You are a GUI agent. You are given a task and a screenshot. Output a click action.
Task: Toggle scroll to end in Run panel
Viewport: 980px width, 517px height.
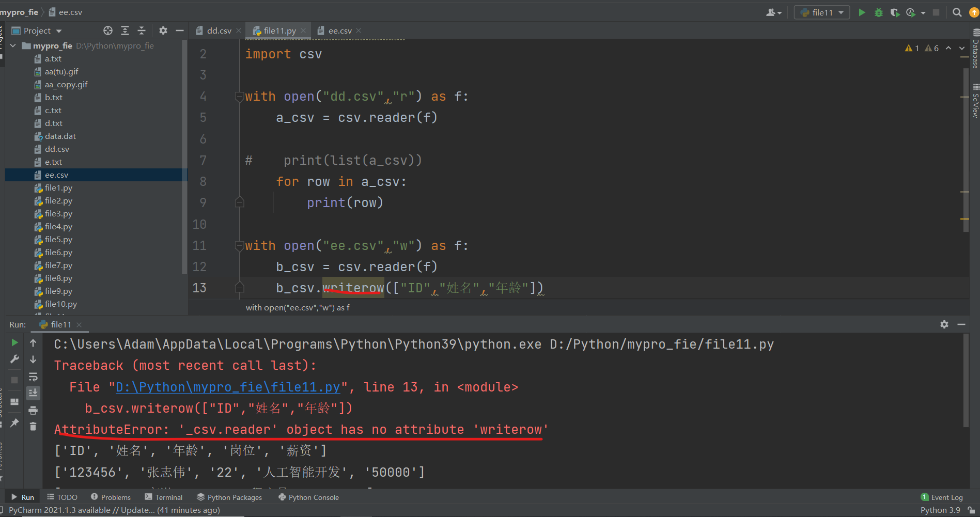coord(33,393)
